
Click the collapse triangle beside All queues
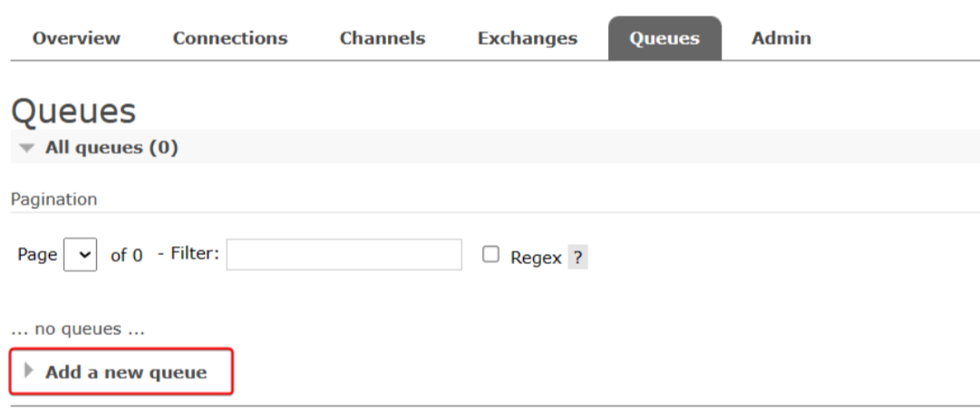[28, 148]
